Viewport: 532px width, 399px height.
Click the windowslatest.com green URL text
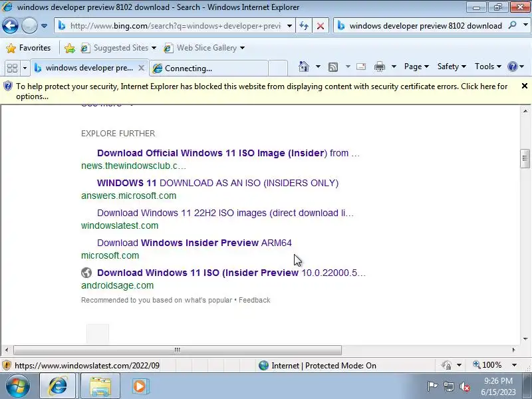click(120, 225)
